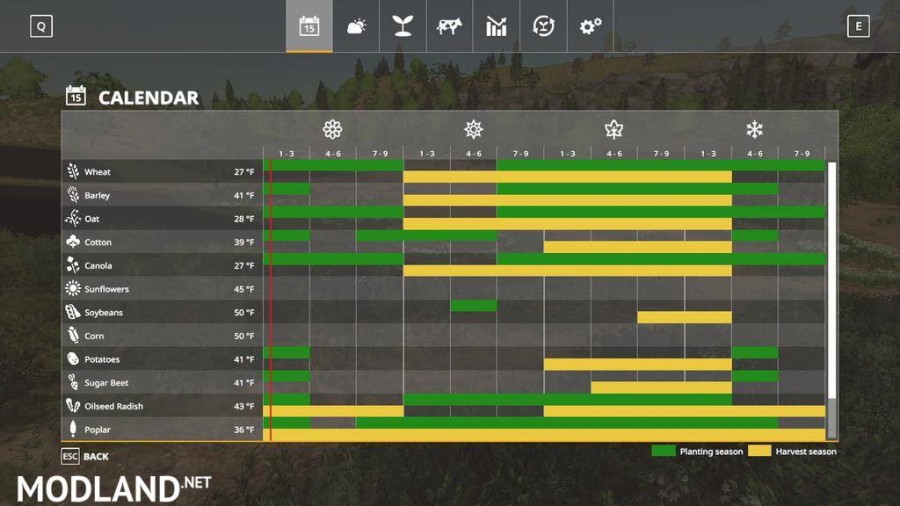Screen dimensions: 900x506
Task: Select the Poplar crop row
Action: point(444,429)
